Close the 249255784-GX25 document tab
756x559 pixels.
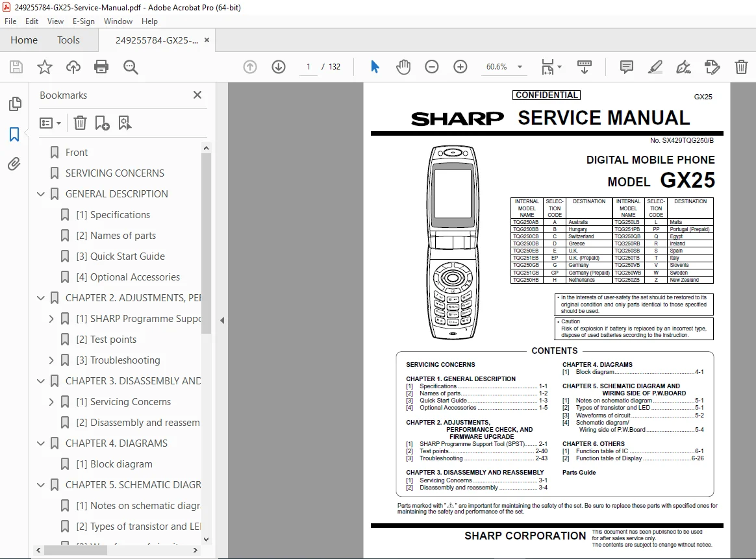(207, 40)
